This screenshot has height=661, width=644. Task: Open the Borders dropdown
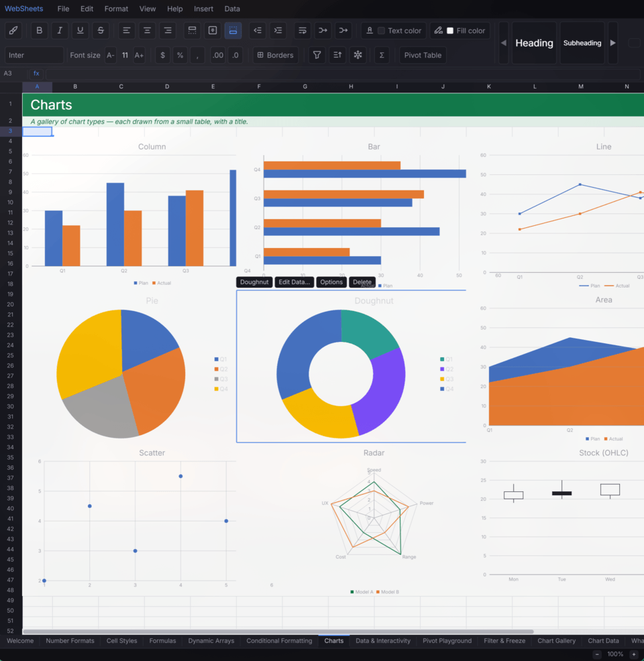pos(276,55)
